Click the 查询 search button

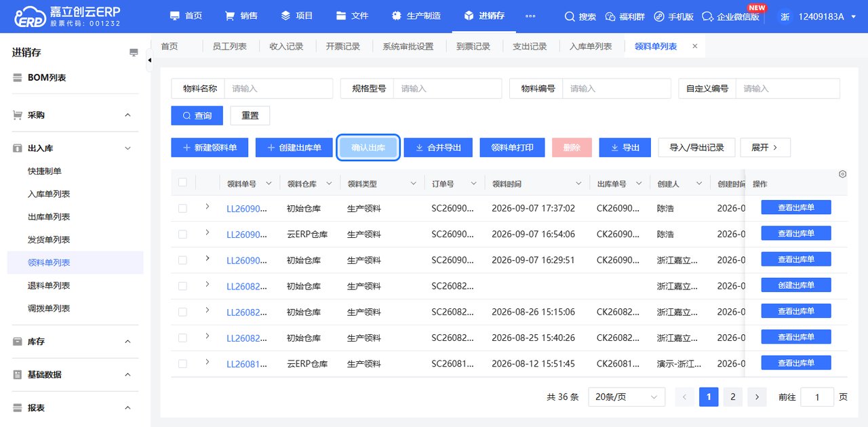click(197, 116)
